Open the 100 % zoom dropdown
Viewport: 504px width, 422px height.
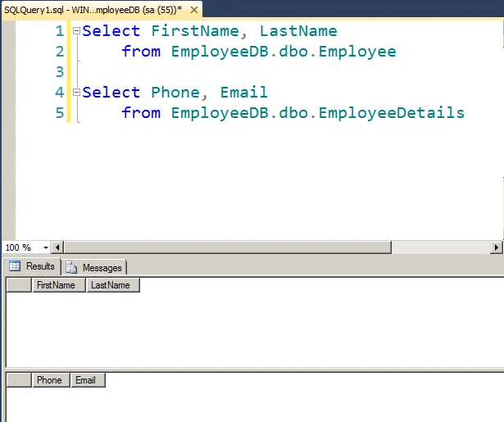(45, 247)
